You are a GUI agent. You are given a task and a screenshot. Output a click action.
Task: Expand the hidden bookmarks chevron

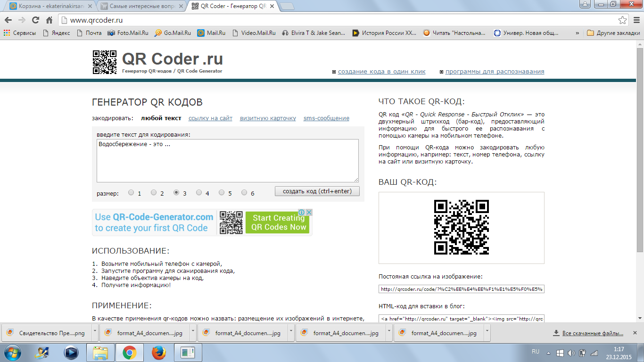578,33
